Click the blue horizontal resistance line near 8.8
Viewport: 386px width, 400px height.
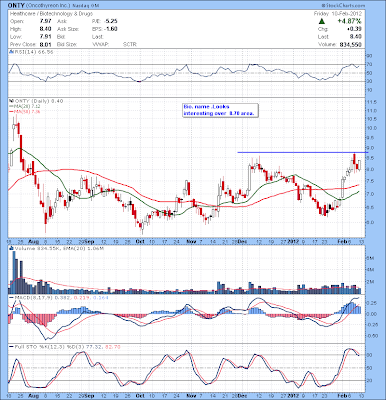(302, 152)
